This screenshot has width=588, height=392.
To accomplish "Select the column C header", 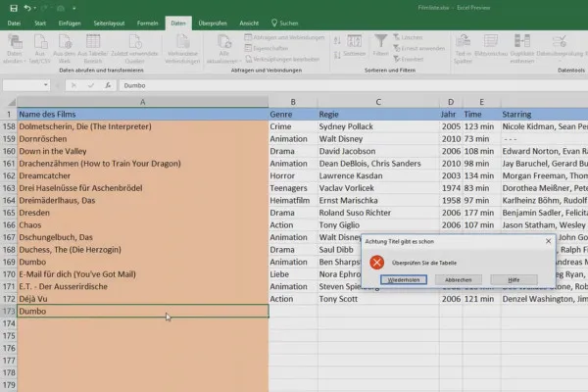I will tap(378, 102).
